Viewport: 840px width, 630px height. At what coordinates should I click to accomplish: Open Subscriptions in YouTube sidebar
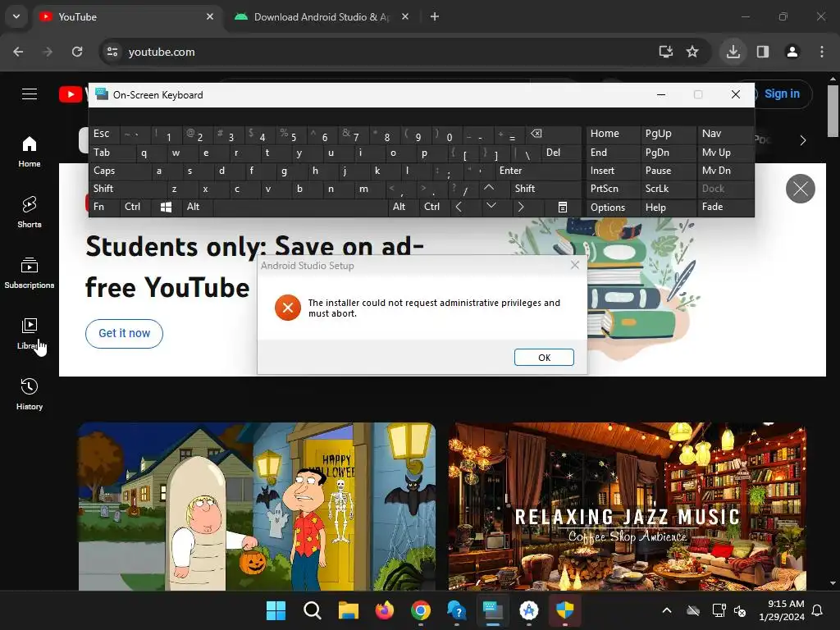point(30,273)
